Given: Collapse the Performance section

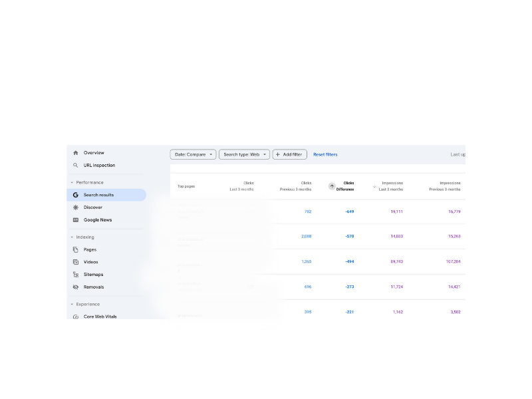Looking at the screenshot, I should 72,182.
